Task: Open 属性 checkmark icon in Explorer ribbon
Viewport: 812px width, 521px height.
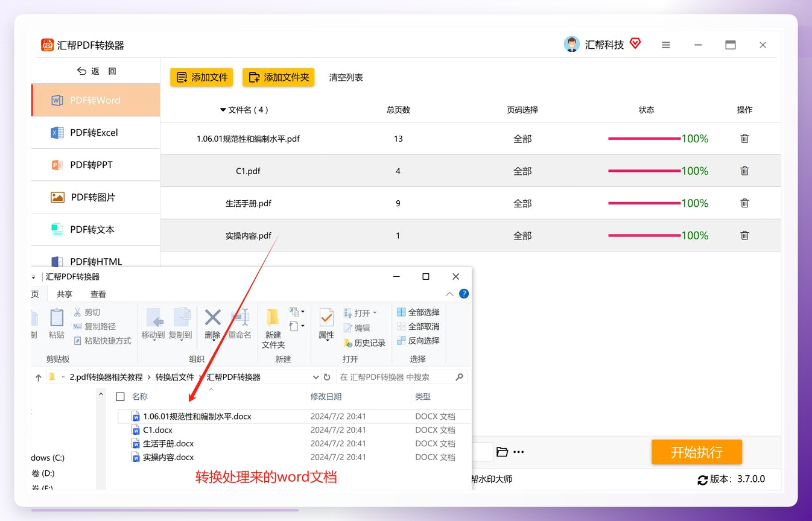Action: 326,317
